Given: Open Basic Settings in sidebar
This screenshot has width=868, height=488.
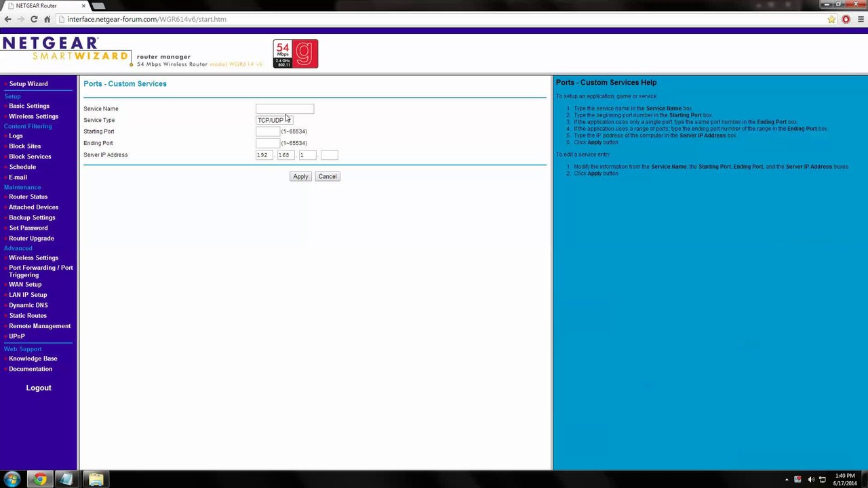Looking at the screenshot, I should pos(29,106).
